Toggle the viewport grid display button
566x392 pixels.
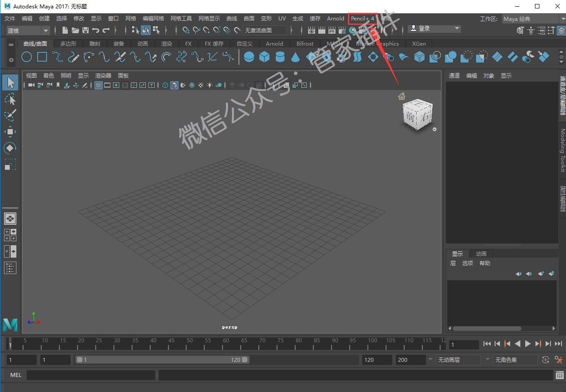point(98,85)
